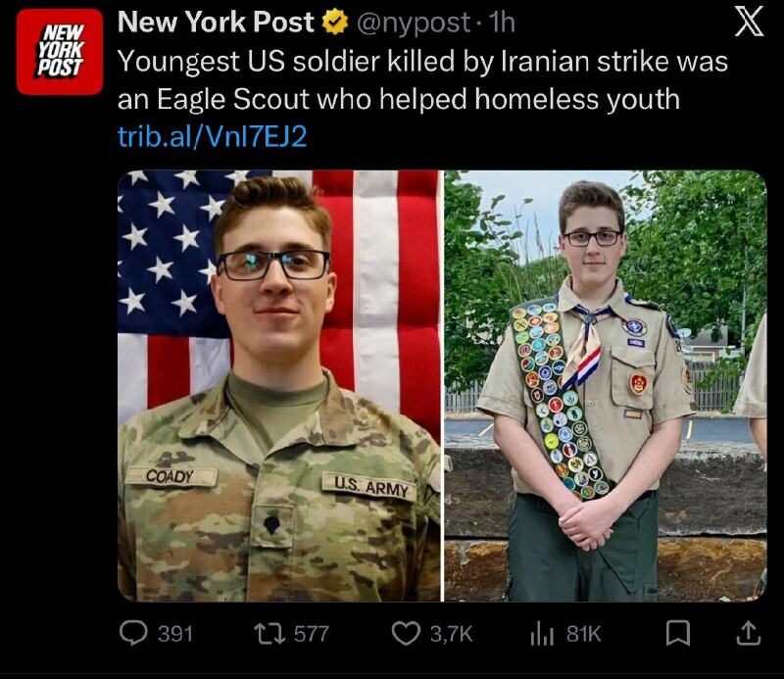View the Eagle Scout uniform photo
The width and height of the screenshot is (784, 679).
(x=606, y=386)
